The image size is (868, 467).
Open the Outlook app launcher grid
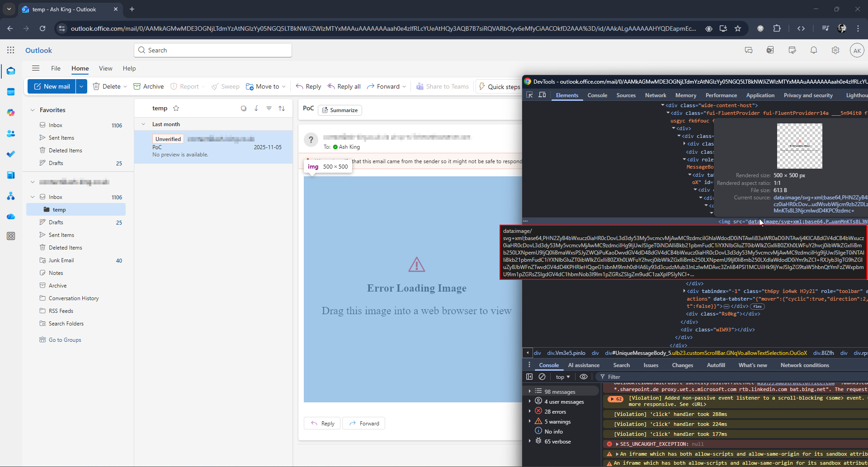tap(11, 50)
